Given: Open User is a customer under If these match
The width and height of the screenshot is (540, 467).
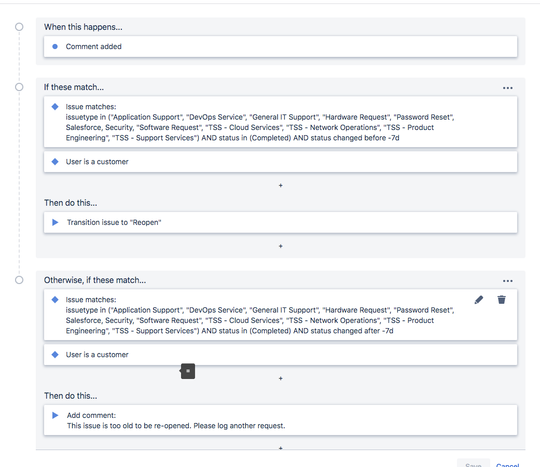Looking at the screenshot, I should (x=280, y=162).
